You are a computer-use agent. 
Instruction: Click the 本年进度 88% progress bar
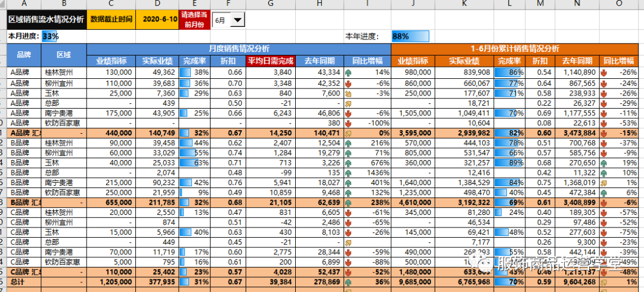click(x=410, y=36)
